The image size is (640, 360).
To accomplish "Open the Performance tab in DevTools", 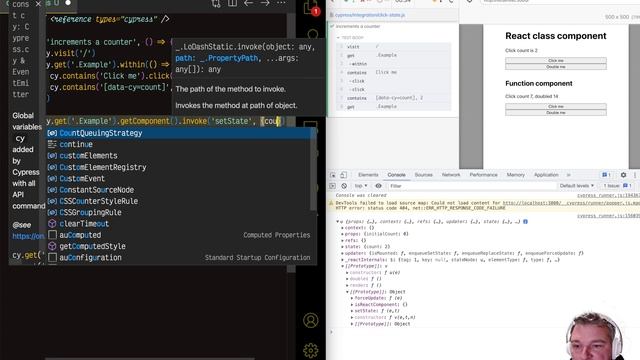I will (483, 175).
